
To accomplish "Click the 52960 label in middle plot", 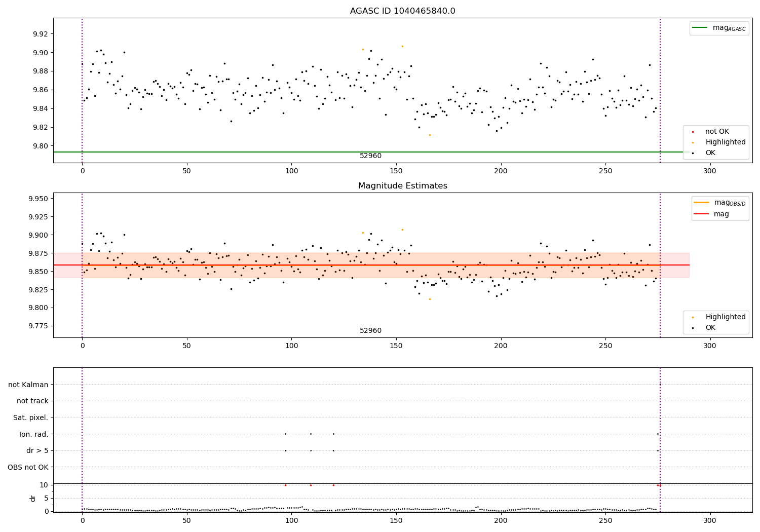I will coord(371,331).
